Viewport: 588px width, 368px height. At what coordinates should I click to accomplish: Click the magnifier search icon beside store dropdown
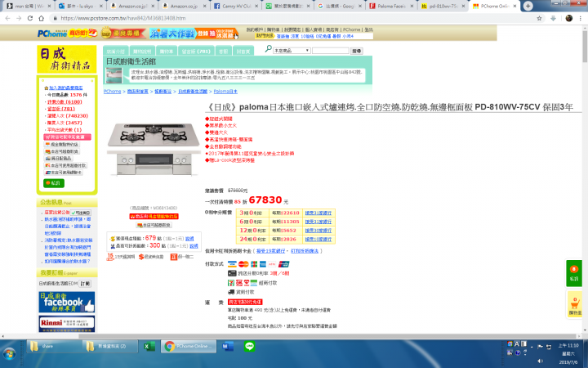(268, 49)
